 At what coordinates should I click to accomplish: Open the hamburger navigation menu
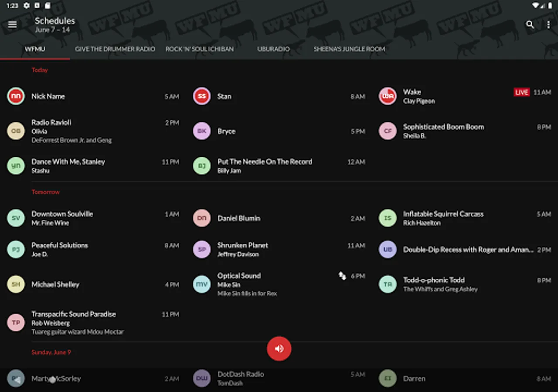click(12, 25)
